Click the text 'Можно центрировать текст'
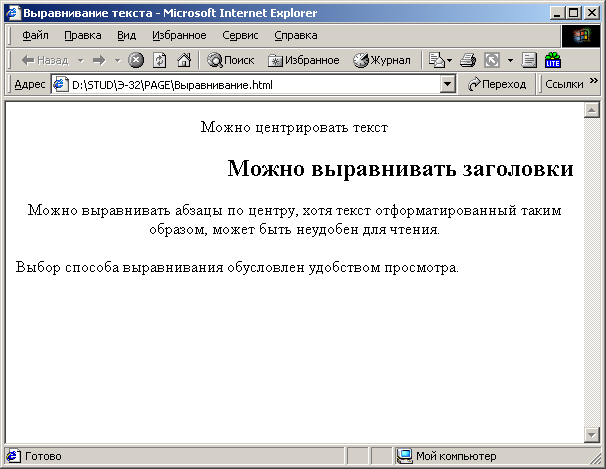This screenshot has height=469, width=606. [x=294, y=127]
